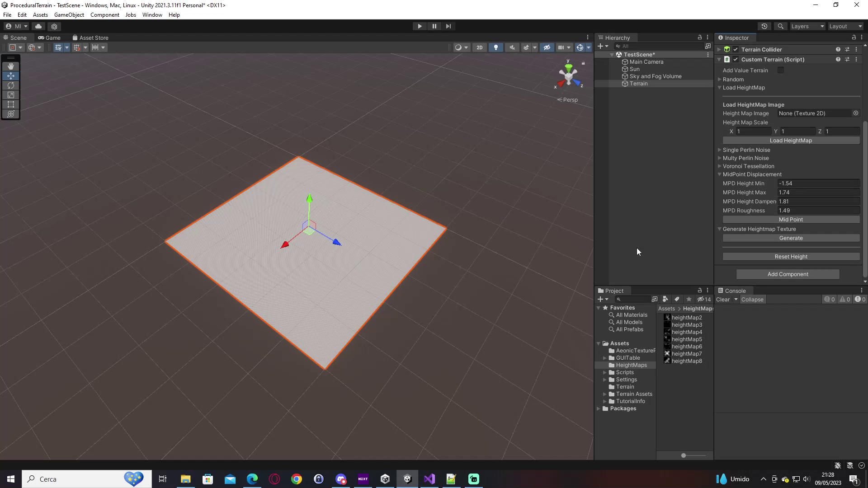Open the Account MI dropdown
This screenshot has height=488, width=868.
pos(16,26)
